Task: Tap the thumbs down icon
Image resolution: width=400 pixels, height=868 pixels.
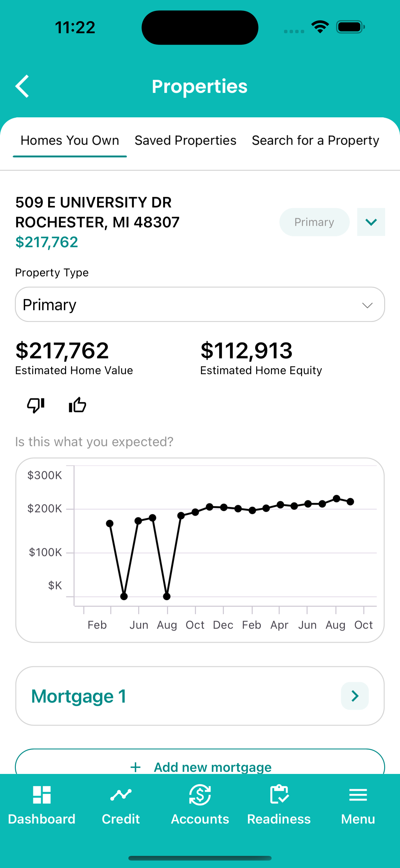Action: click(36, 405)
